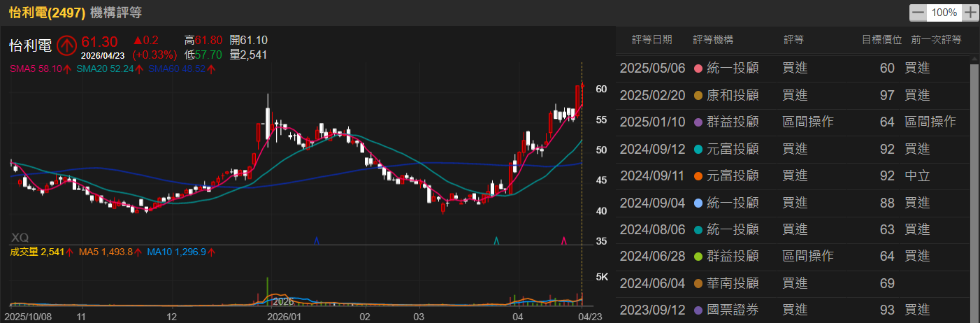Click the zoom in plus button
Viewport: 980px width, 323px height.
coord(970,13)
